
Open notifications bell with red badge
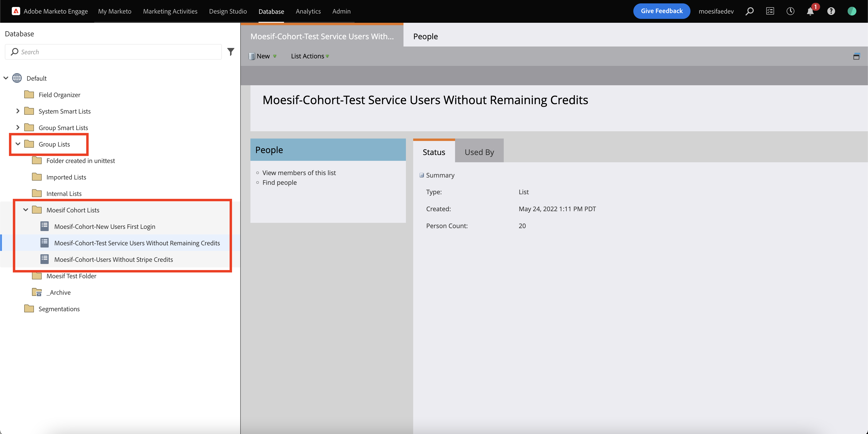pos(810,11)
